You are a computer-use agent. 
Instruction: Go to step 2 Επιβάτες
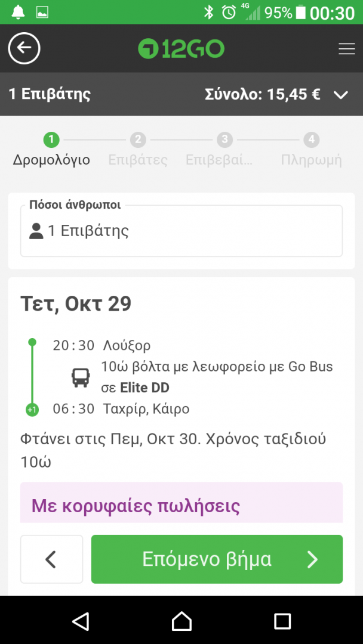(138, 149)
